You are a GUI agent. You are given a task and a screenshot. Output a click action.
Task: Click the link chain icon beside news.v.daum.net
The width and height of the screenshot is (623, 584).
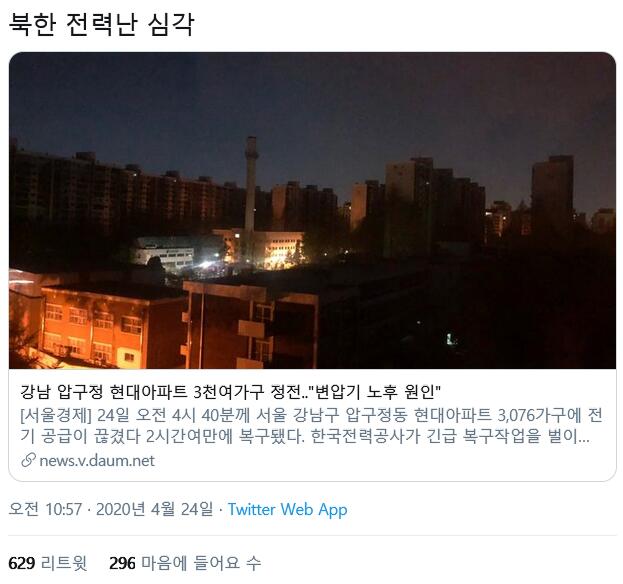pos(28,460)
